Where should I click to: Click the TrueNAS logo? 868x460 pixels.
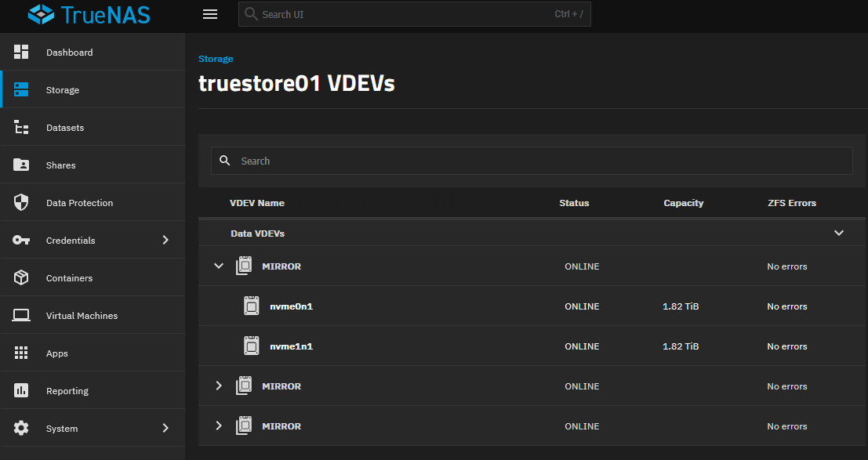(x=89, y=14)
